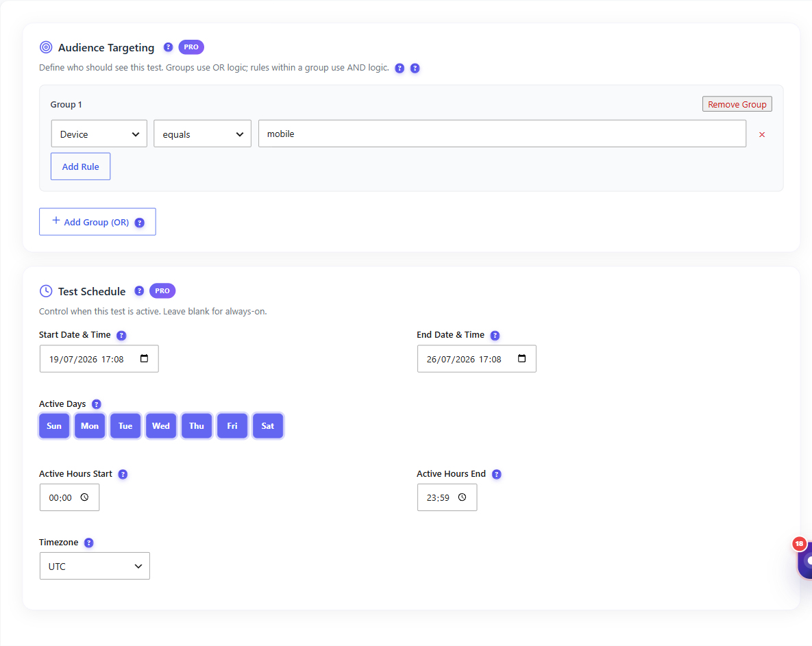
Task: Click the mobile value input field
Action: click(502, 134)
